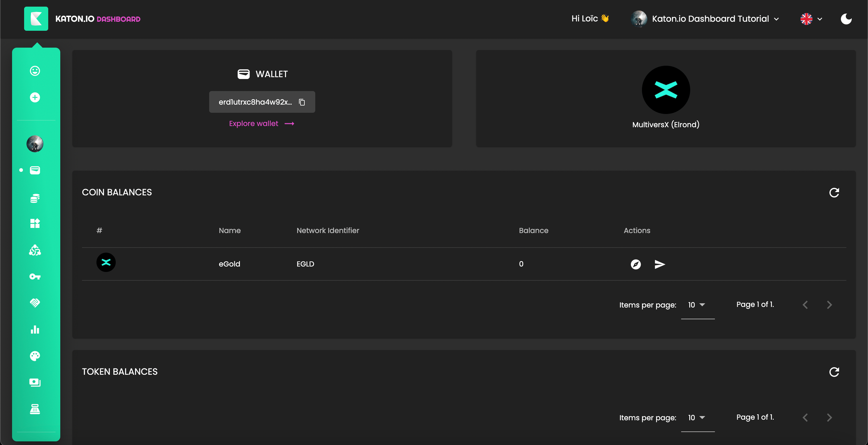Click the EGLD identifier cell

tap(305, 264)
